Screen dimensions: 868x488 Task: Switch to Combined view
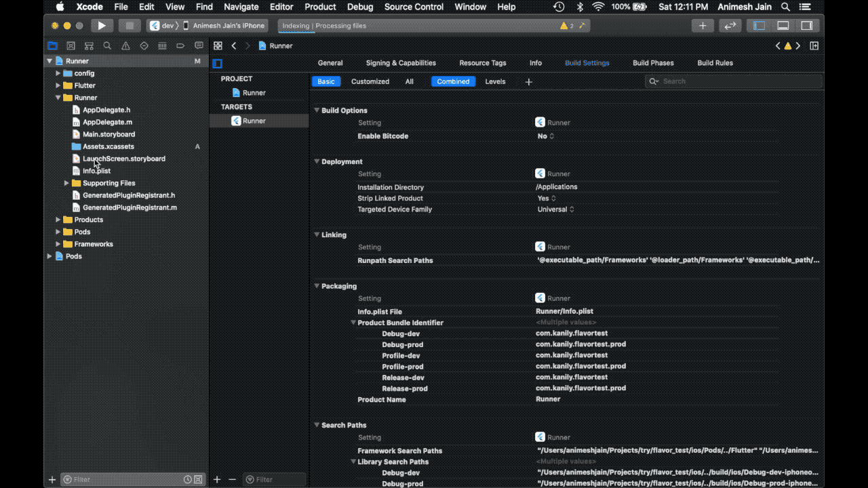point(453,81)
